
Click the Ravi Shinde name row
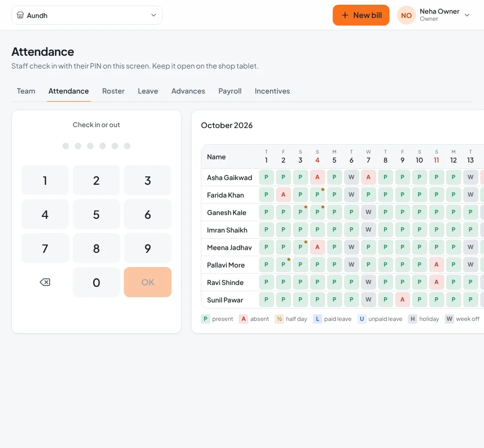(x=225, y=283)
